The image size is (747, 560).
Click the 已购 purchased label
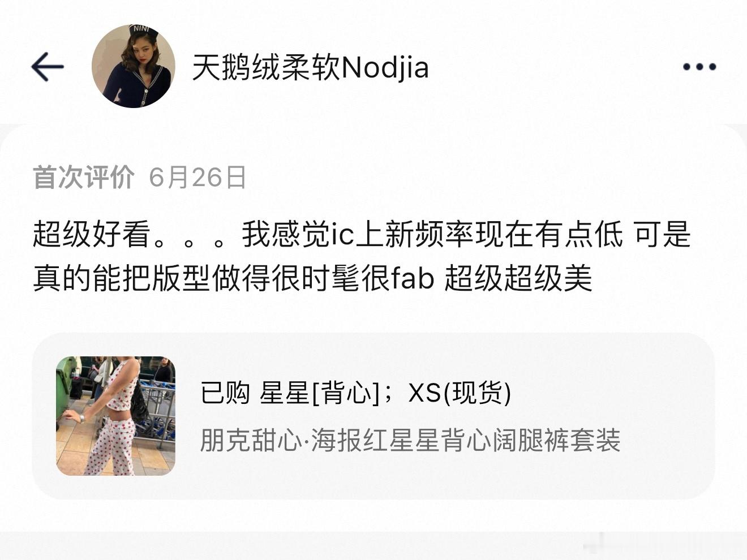point(225,393)
